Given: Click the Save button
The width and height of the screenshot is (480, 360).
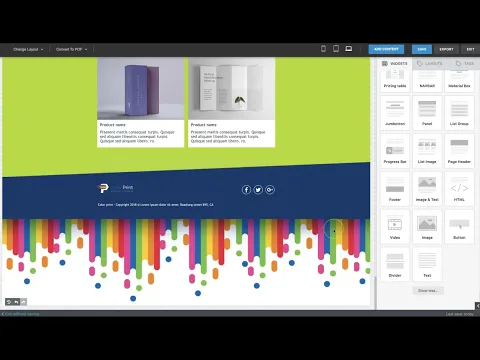Looking at the screenshot, I should point(422,49).
